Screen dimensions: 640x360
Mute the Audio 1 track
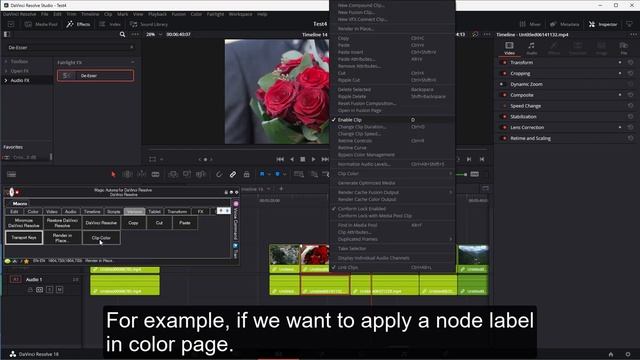pos(60,289)
